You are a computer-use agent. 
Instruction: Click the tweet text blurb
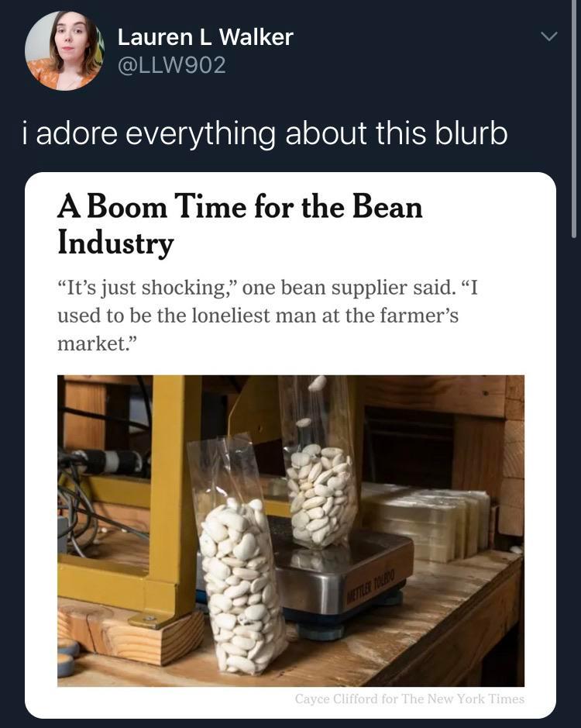(x=263, y=133)
